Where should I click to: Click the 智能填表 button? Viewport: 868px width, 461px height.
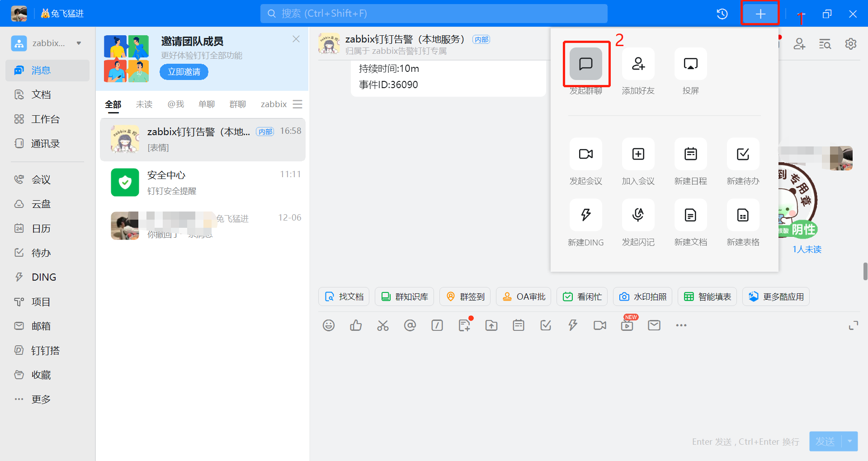click(x=707, y=297)
